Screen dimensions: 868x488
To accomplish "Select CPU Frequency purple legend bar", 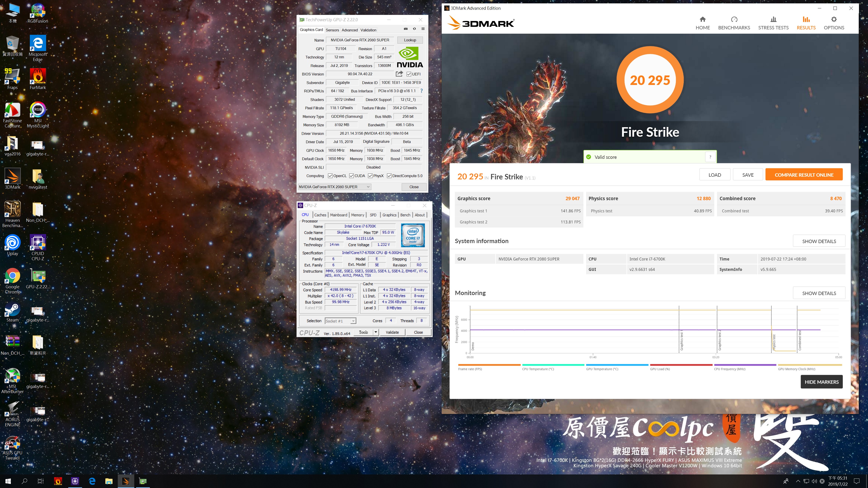I will click(745, 365).
